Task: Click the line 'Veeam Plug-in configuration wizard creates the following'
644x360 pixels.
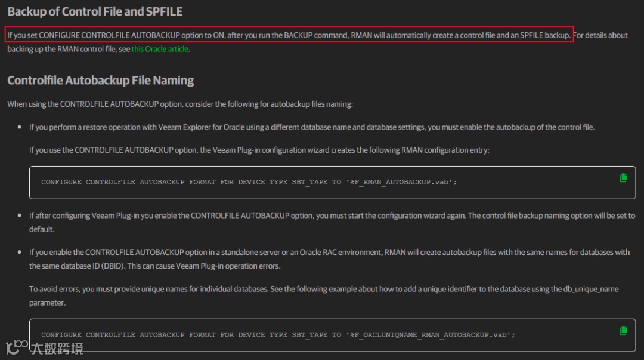Action: (259, 150)
